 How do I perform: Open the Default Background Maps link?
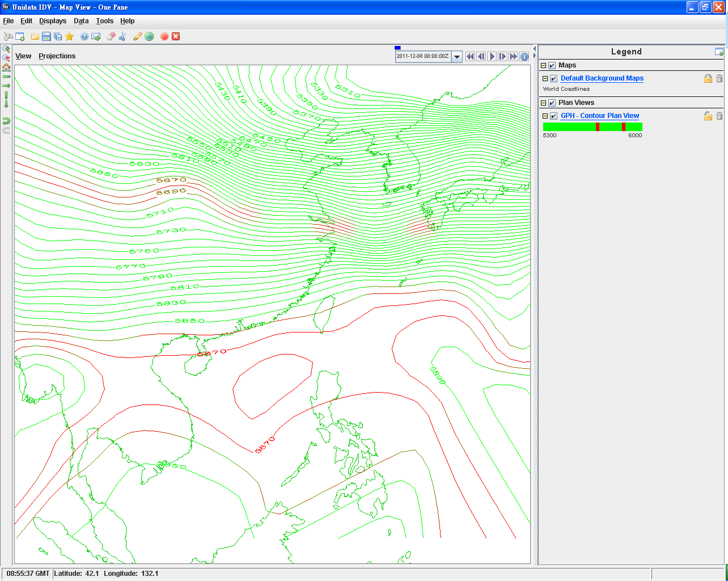tap(602, 78)
